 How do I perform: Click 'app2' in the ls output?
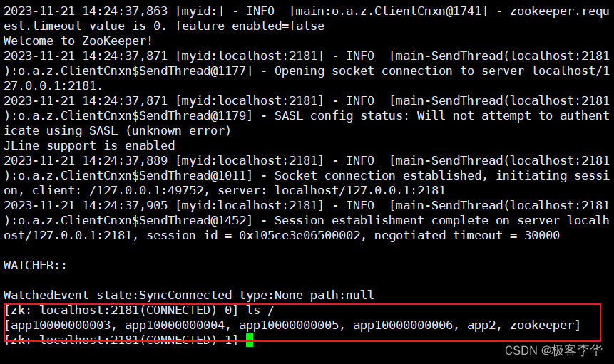[481, 326]
